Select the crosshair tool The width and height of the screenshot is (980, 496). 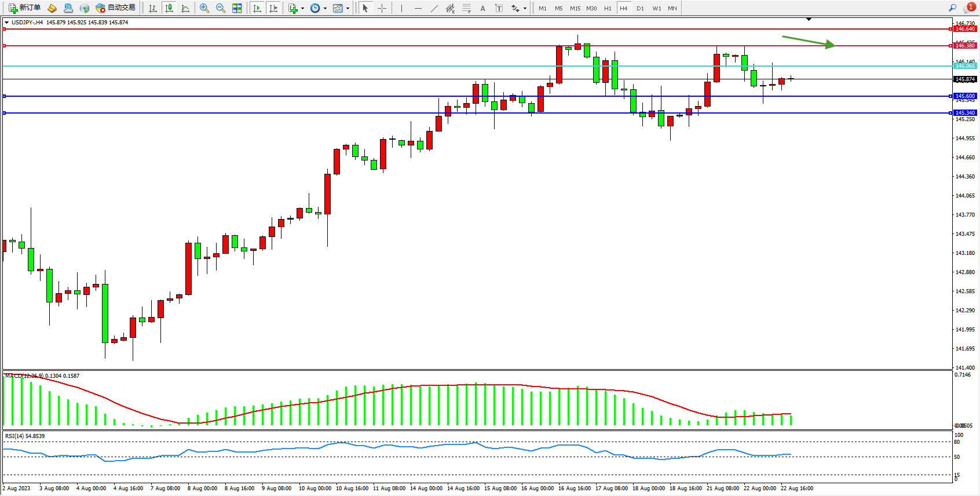(382, 8)
